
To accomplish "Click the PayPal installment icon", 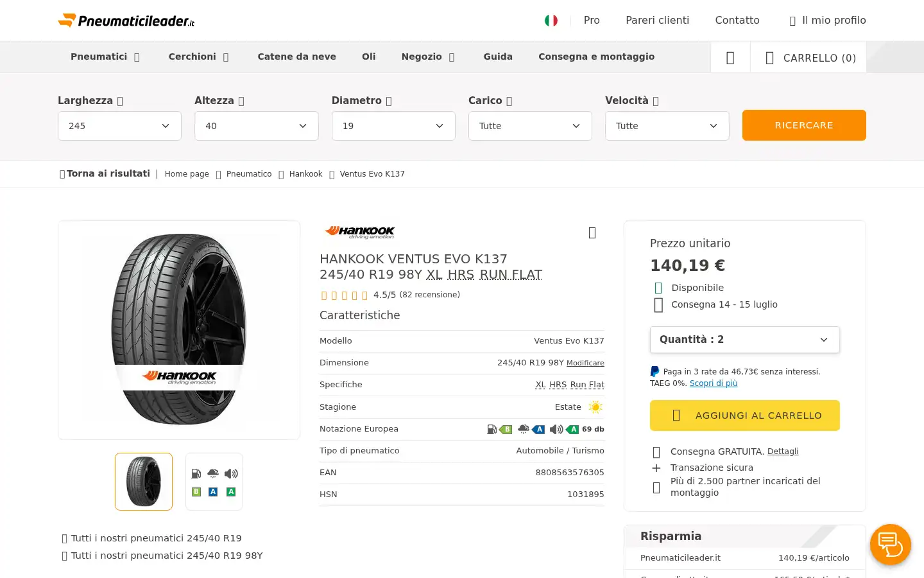I will (654, 371).
